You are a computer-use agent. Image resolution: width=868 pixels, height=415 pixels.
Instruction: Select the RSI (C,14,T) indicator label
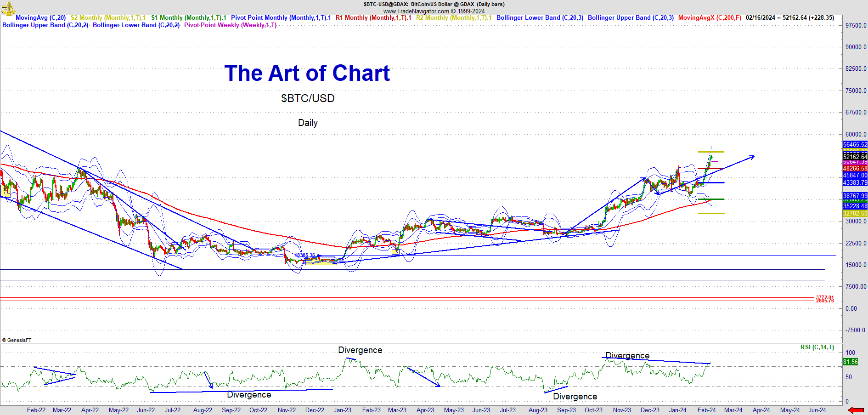(817, 347)
